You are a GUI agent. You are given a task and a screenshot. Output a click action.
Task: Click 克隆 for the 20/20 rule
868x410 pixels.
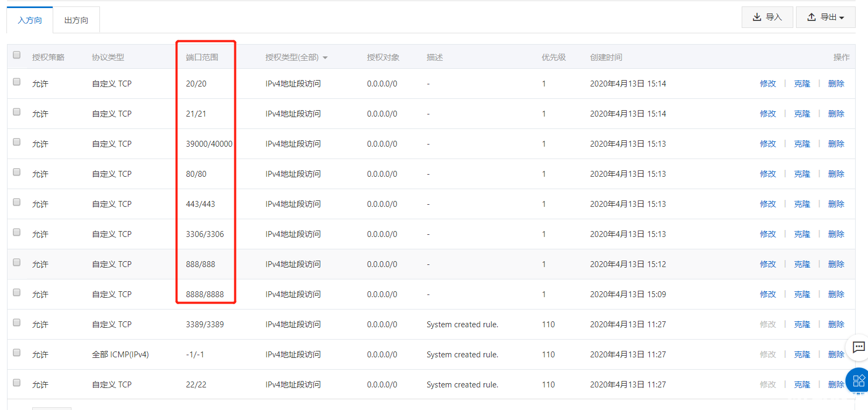point(802,83)
